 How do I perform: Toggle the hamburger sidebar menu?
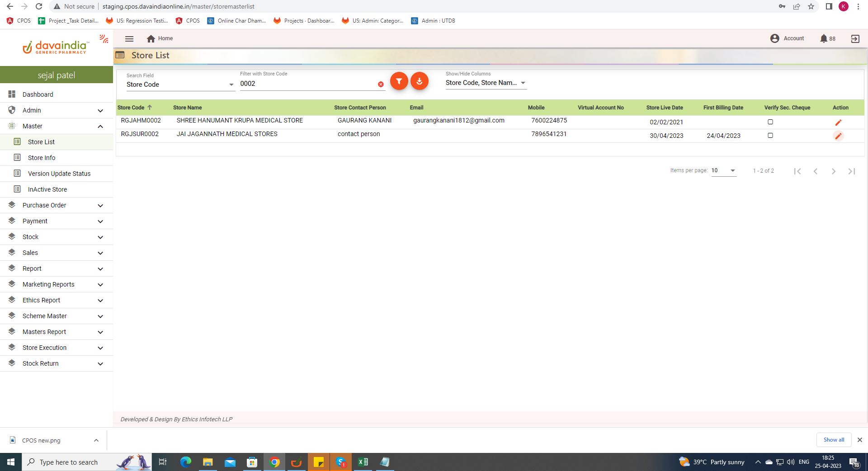[x=129, y=39]
